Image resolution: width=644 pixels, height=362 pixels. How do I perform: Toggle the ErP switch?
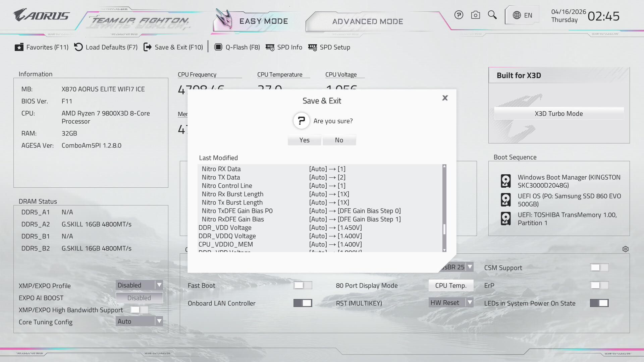click(599, 285)
